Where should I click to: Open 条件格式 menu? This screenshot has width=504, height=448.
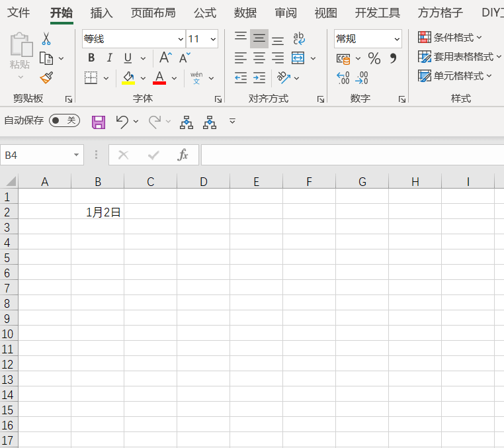coord(450,37)
